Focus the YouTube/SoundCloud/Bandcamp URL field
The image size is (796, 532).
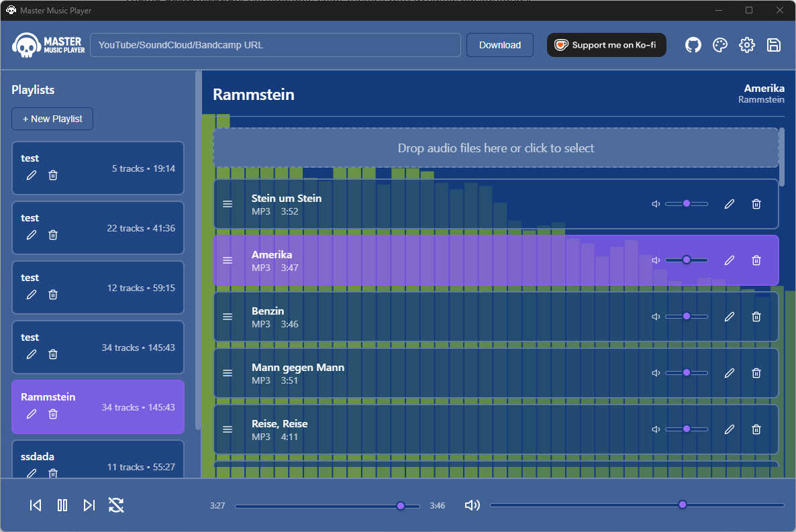(x=275, y=45)
